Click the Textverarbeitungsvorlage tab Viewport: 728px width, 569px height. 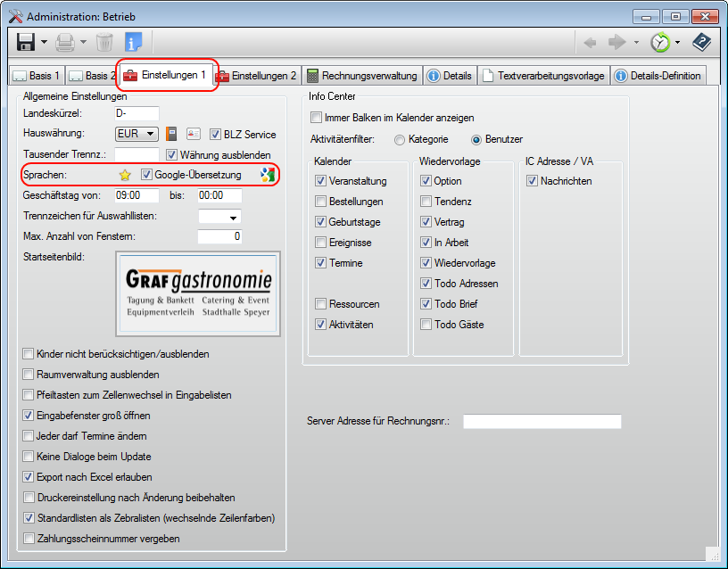(x=544, y=76)
